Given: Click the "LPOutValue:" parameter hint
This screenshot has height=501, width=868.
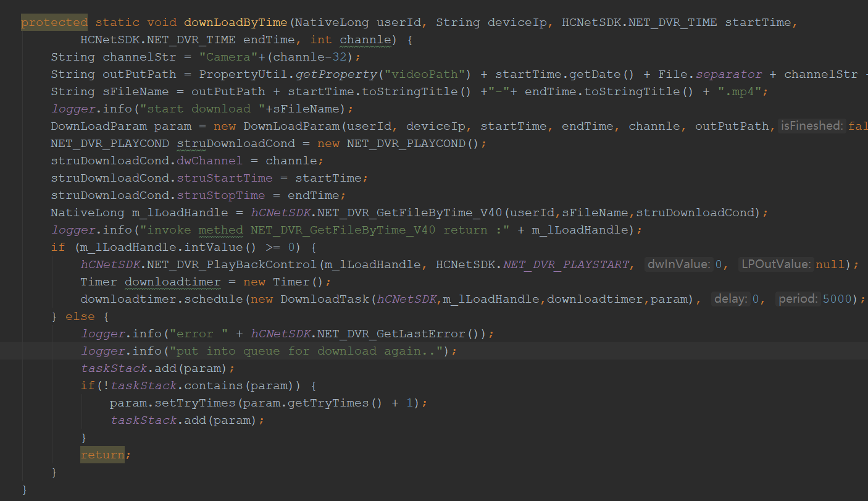Looking at the screenshot, I should tap(777, 264).
